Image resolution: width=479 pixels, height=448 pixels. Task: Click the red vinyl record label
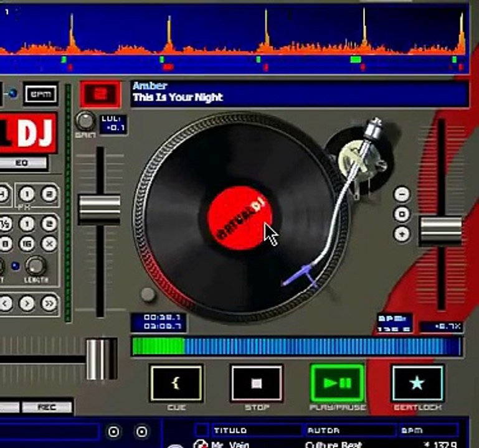tap(239, 218)
